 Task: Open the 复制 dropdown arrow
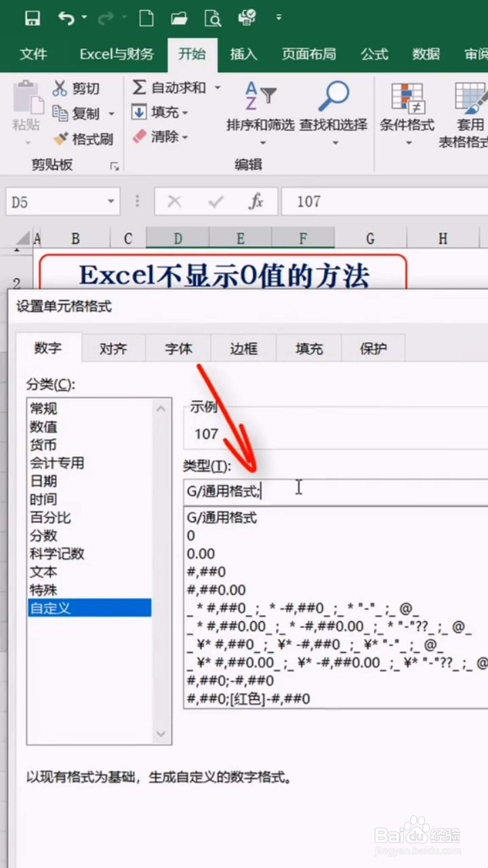pyautogui.click(x=111, y=114)
